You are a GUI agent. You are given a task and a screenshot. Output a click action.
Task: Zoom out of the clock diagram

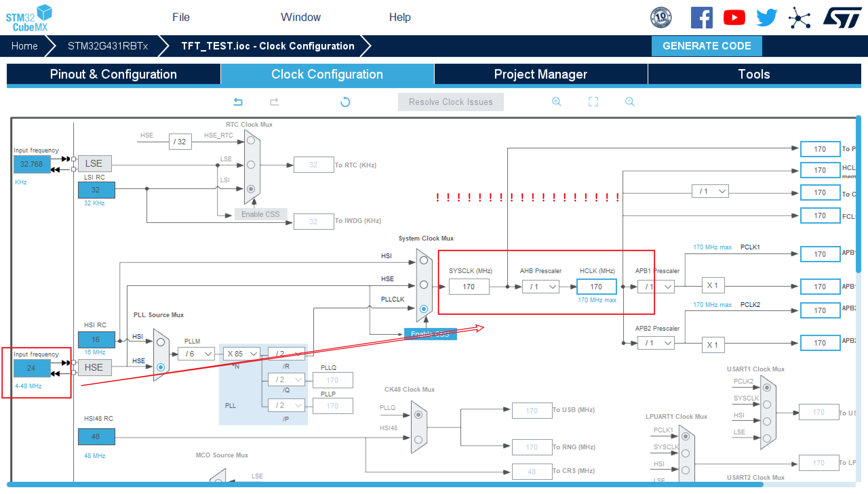pos(630,101)
